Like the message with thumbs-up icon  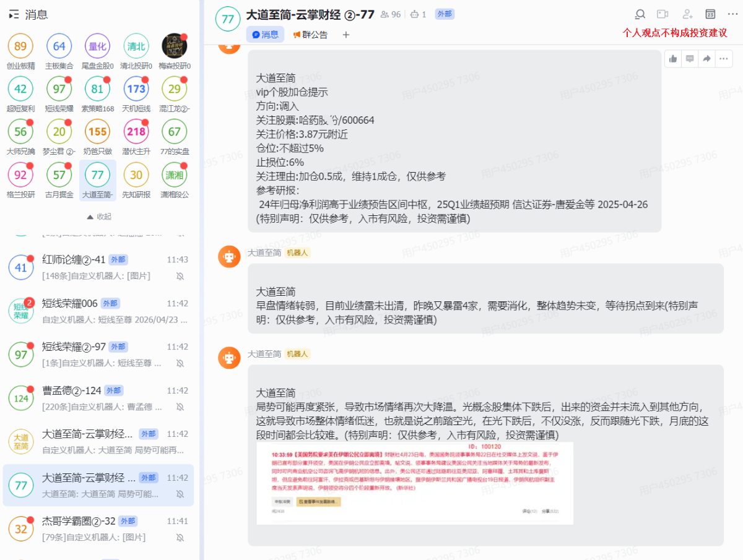(x=673, y=59)
